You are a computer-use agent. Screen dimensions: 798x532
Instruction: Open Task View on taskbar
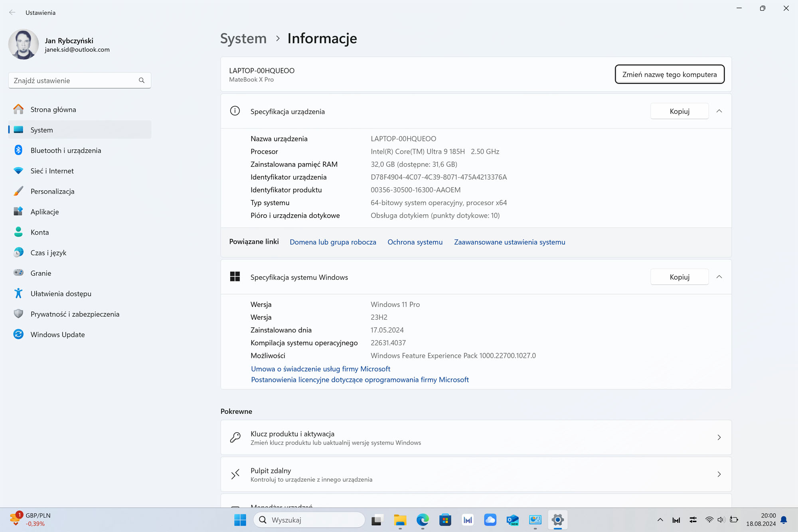377,520
